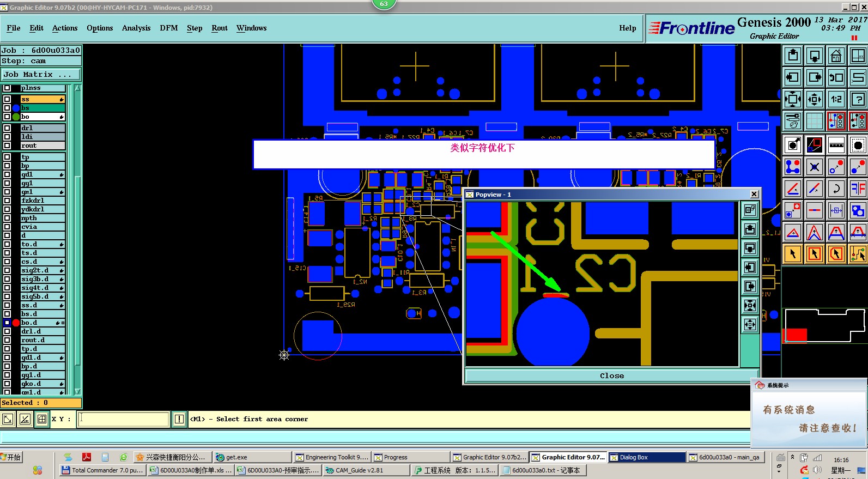Image resolution: width=868 pixels, height=479 pixels.
Task: Click the Home view icon in the tool panel
Action: point(836,56)
